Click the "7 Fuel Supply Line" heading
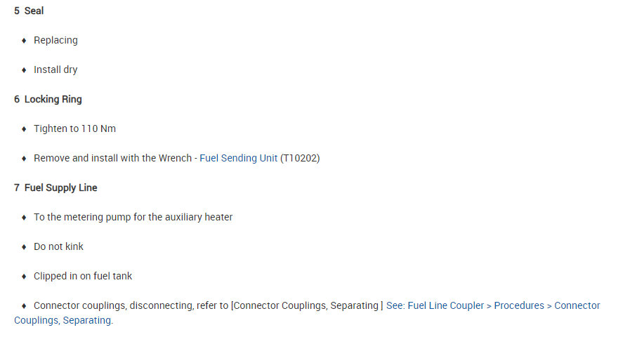This screenshot has height=337, width=644. click(55, 188)
